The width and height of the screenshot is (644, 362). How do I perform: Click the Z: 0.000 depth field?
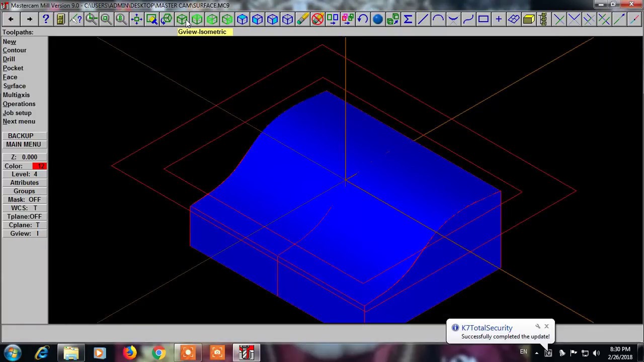[24, 157]
